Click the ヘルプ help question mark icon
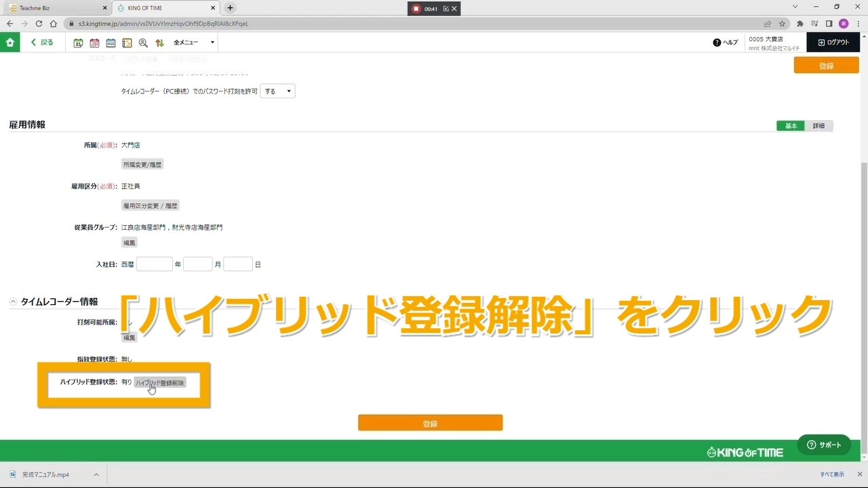868x488 pixels. click(x=717, y=43)
